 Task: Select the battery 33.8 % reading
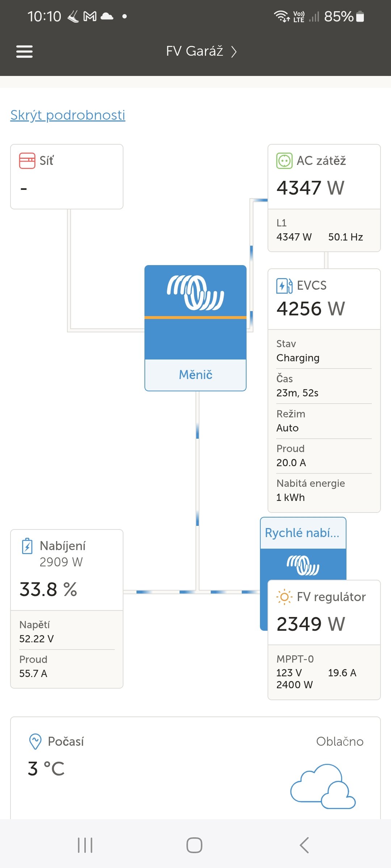point(48,589)
